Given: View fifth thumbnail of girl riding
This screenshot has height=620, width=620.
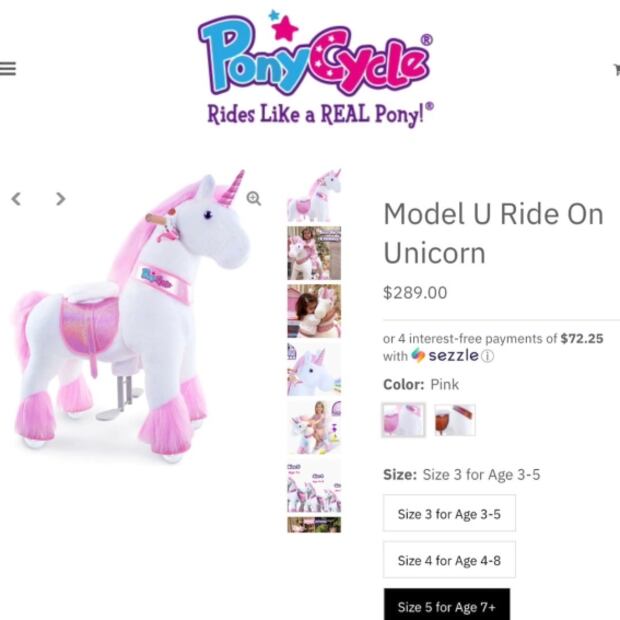Looking at the screenshot, I should (x=314, y=427).
